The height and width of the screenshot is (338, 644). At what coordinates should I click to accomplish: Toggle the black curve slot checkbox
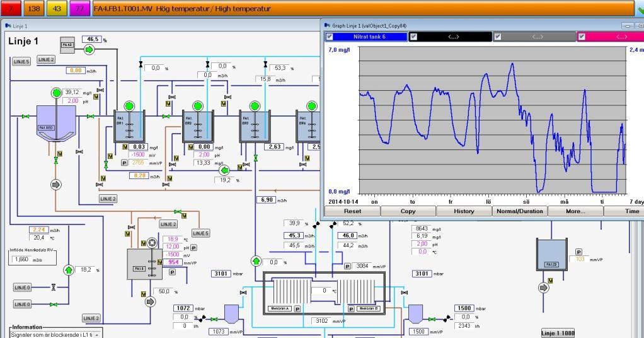tap(413, 37)
